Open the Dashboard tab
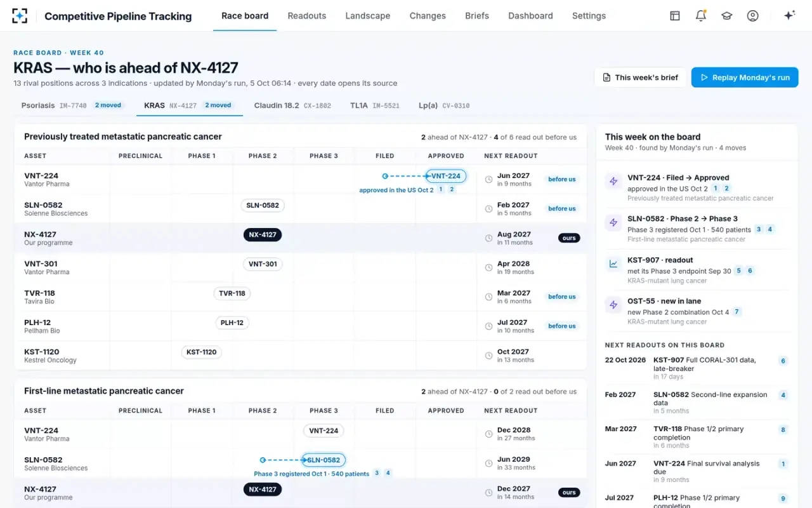 530,16
